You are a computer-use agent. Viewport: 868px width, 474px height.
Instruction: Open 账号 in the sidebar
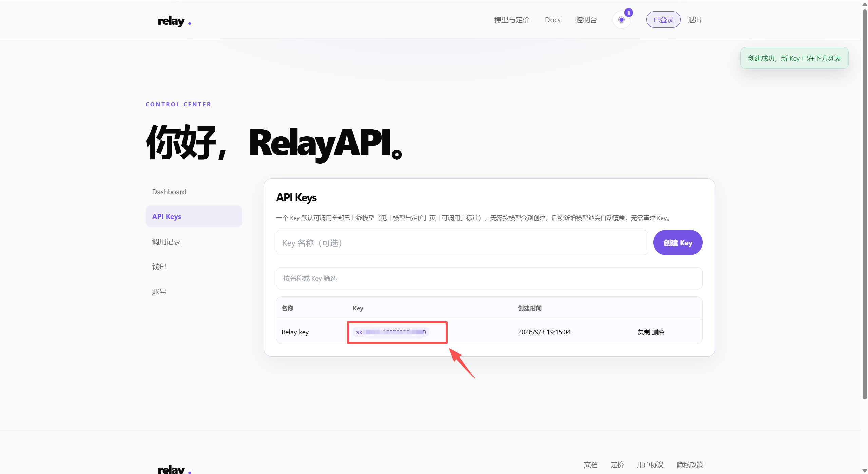194,291
